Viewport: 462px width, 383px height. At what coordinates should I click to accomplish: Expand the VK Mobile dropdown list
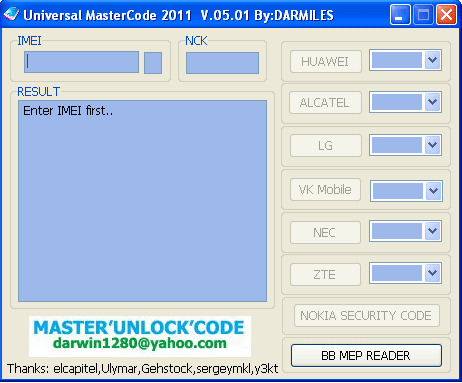[x=433, y=191]
